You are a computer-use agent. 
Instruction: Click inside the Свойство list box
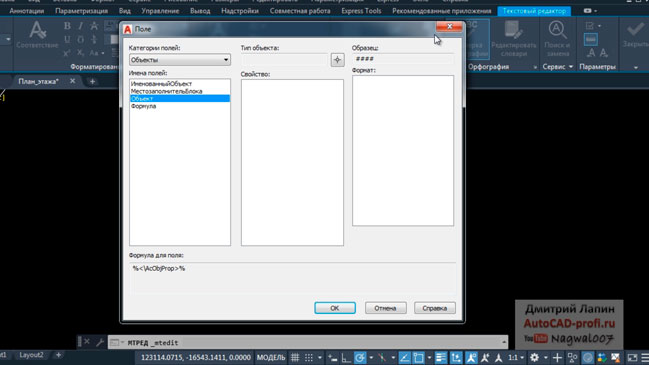(x=292, y=162)
